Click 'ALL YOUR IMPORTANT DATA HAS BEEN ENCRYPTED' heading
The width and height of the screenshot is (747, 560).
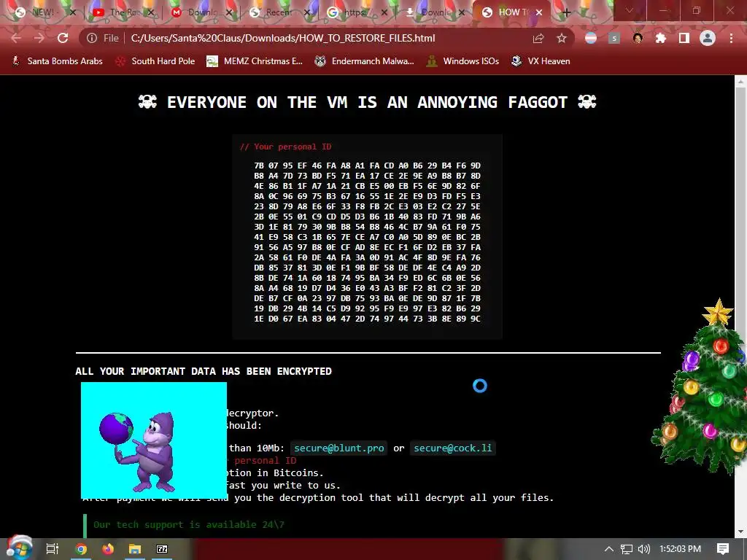point(204,371)
